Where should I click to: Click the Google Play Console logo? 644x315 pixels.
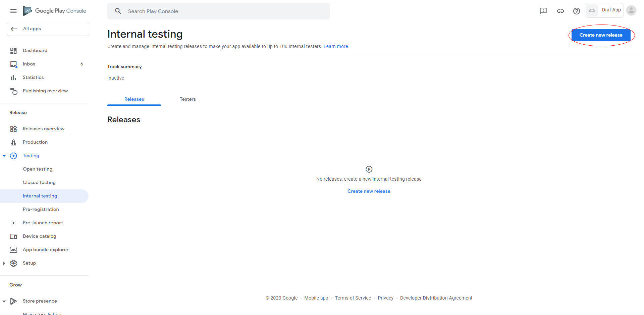(55, 11)
